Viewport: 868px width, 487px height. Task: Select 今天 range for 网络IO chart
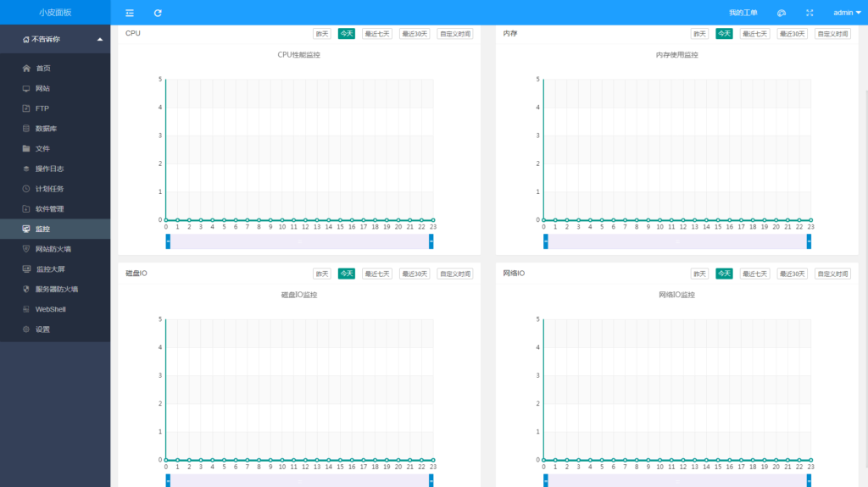(724, 274)
